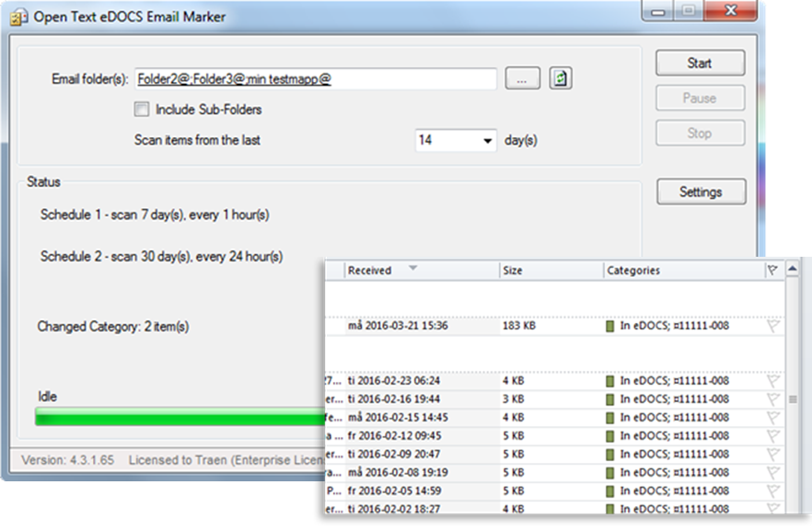
Task: Click the Schedule 2 status line
Action: 162,257
